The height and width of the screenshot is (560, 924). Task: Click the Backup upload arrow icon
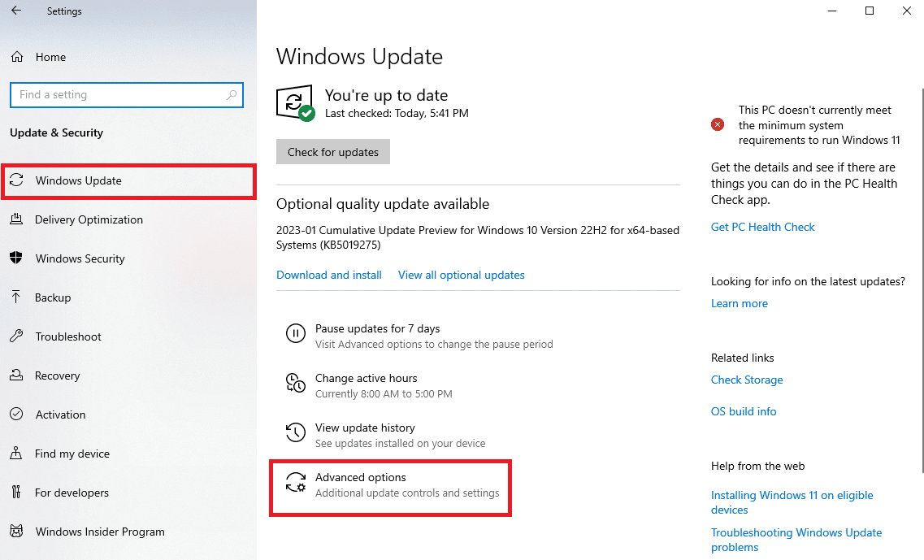16,297
